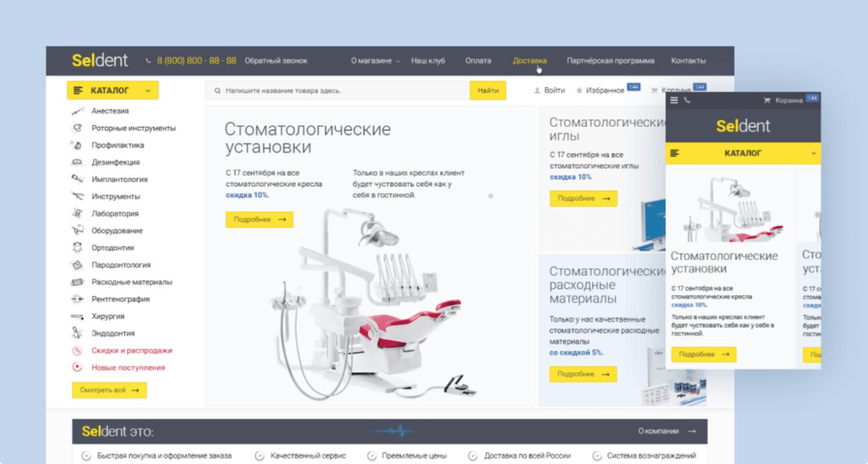The image size is (868, 464).
Task: Click Подробнее under расходные материалы banner
Action: 583,374
